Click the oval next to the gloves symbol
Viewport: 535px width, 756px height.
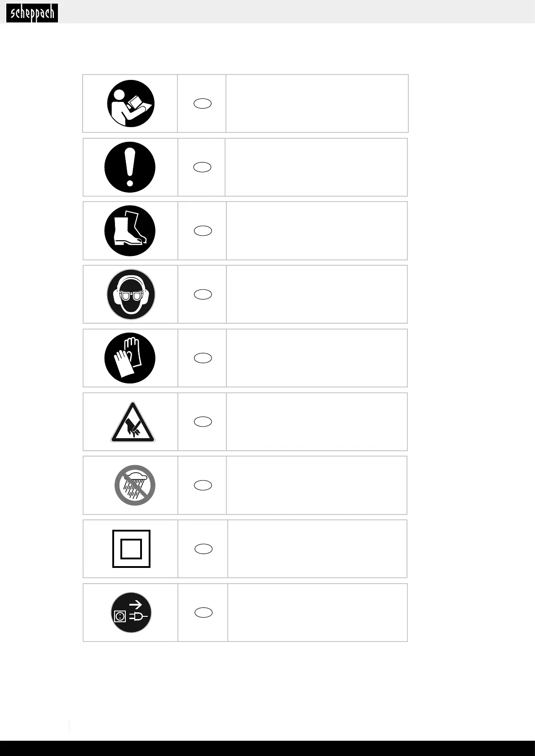pyautogui.click(x=203, y=358)
